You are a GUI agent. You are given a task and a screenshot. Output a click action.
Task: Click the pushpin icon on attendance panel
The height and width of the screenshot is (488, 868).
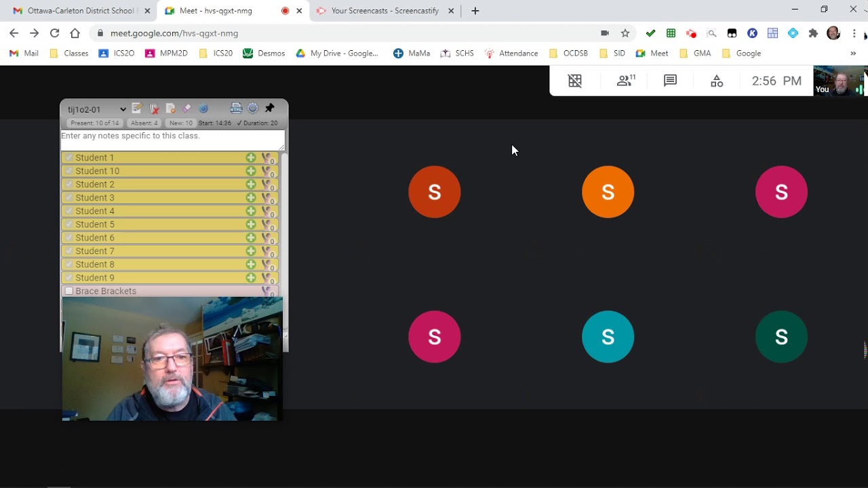click(270, 108)
